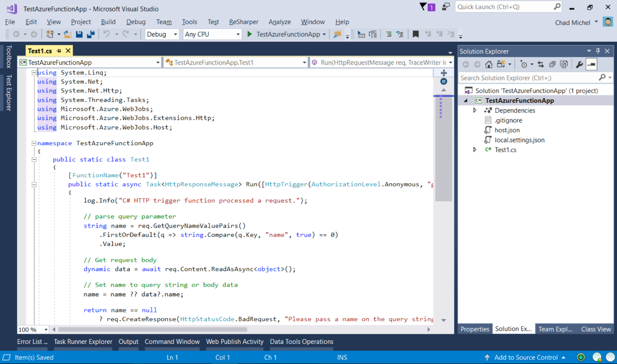
Task: Toggle auto-hide pin on Solution Explorer
Action: pos(598,51)
